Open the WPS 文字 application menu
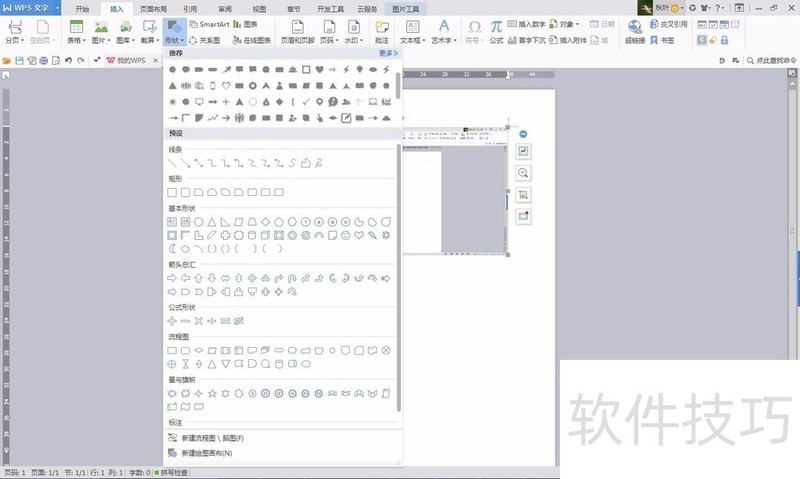The image size is (800, 479). (x=30, y=8)
